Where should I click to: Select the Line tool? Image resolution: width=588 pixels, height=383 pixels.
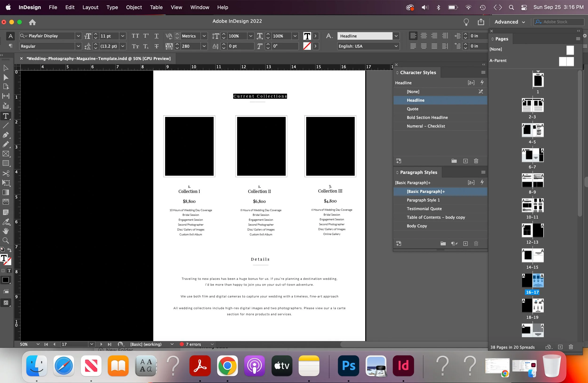6,126
